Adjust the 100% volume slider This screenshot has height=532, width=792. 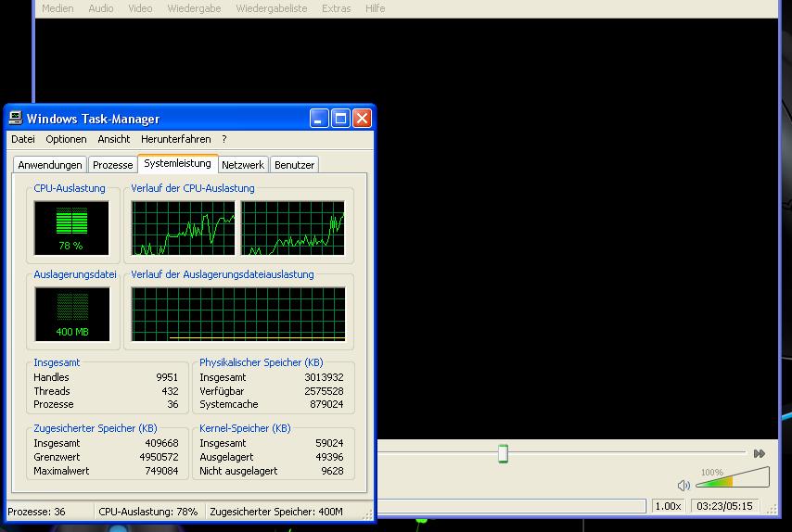point(733,477)
